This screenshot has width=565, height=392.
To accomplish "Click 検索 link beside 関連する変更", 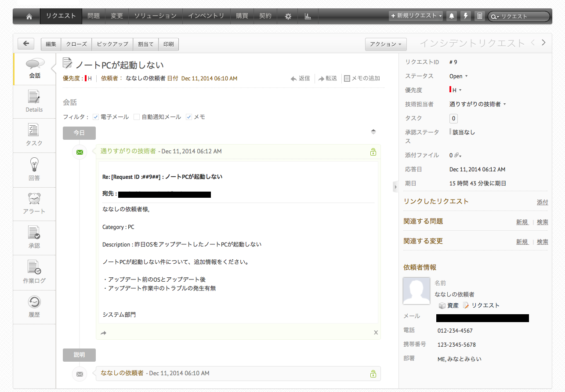I will click(543, 242).
